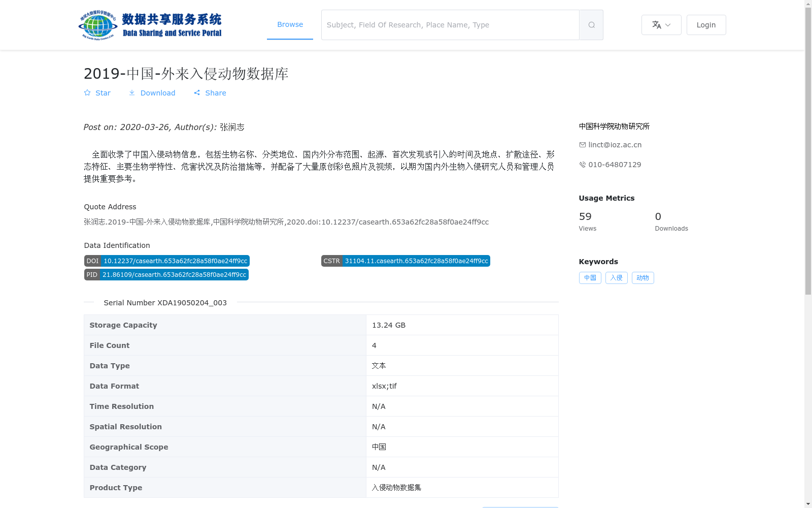This screenshot has width=812, height=508.
Task: Click the Keywords heading
Action: coord(598,262)
